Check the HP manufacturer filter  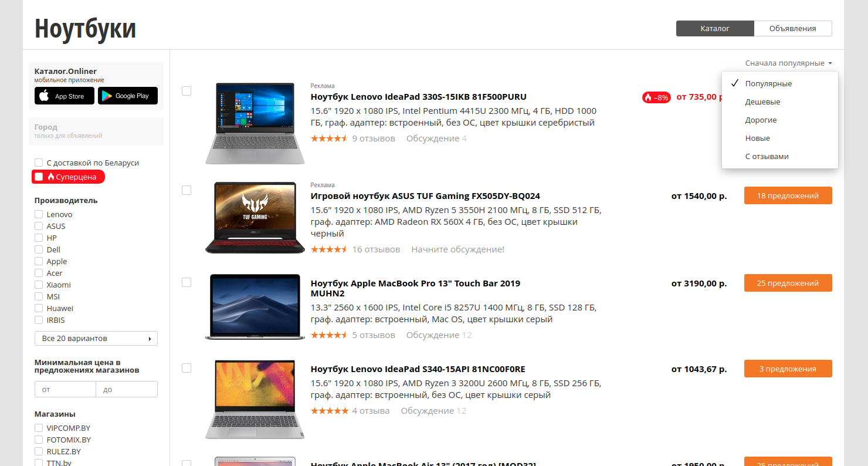(39, 238)
